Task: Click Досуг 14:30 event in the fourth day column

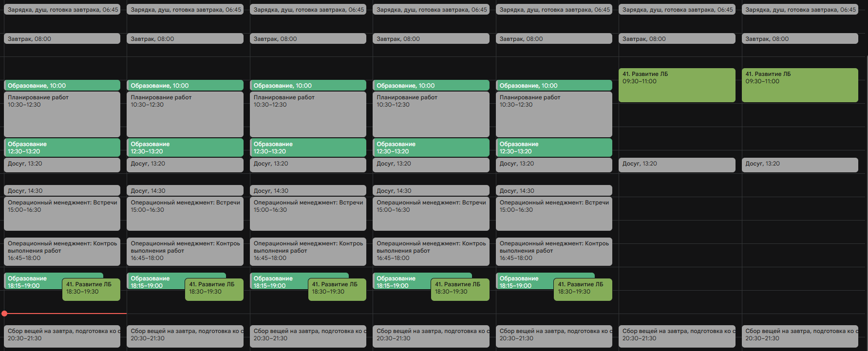Action: (x=431, y=191)
